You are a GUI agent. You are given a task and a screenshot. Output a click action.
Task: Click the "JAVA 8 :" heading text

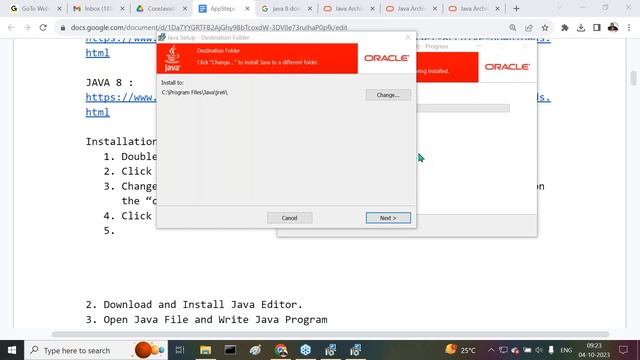point(109,82)
